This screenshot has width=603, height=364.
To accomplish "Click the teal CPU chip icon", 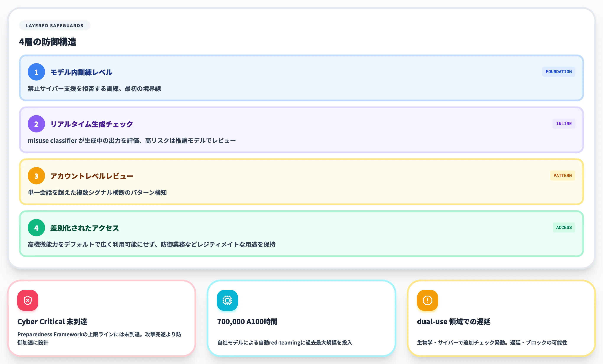I will (x=227, y=300).
